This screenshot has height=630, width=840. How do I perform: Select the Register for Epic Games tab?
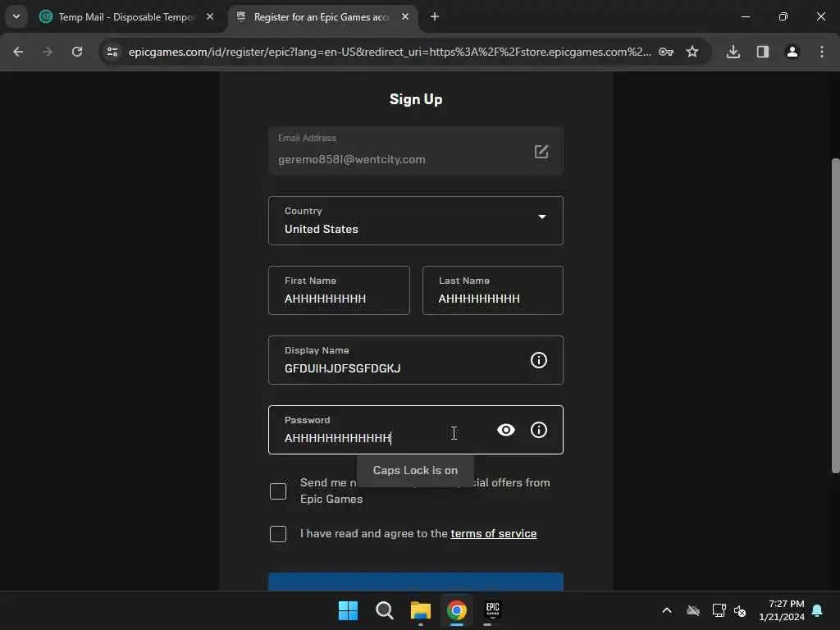[x=322, y=17]
